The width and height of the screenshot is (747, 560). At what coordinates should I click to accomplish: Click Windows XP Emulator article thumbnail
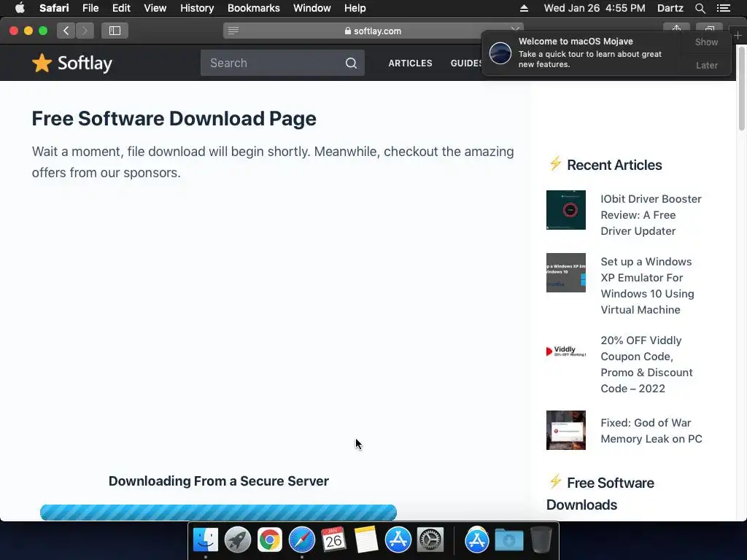(566, 273)
